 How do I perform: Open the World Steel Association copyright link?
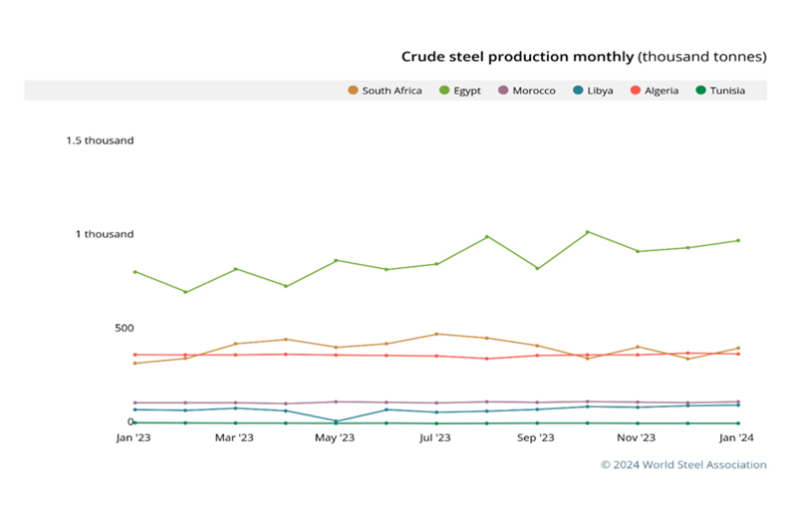683,464
